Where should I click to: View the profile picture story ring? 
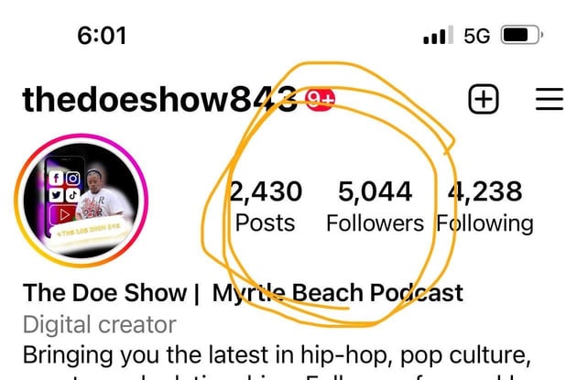(x=82, y=201)
